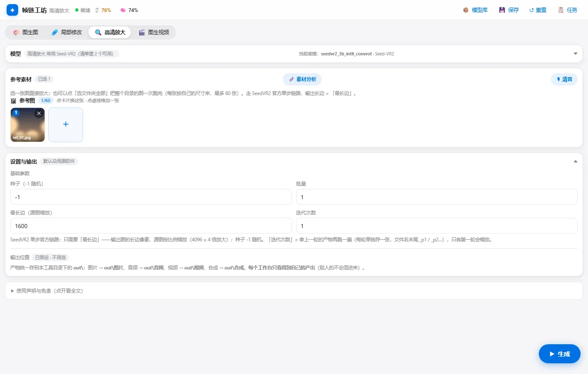Expand 使用声明与免责 disclosure
588x374 pixels.
[x=47, y=291]
